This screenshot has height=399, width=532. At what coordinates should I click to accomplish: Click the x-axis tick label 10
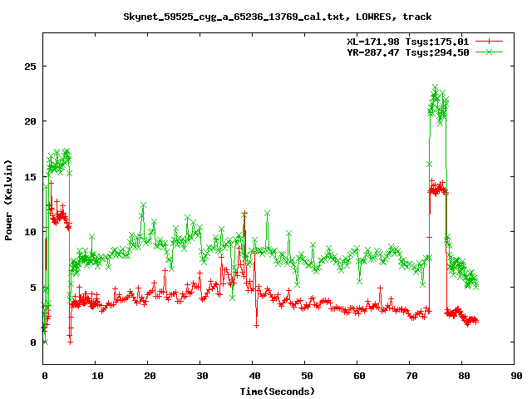click(x=97, y=376)
